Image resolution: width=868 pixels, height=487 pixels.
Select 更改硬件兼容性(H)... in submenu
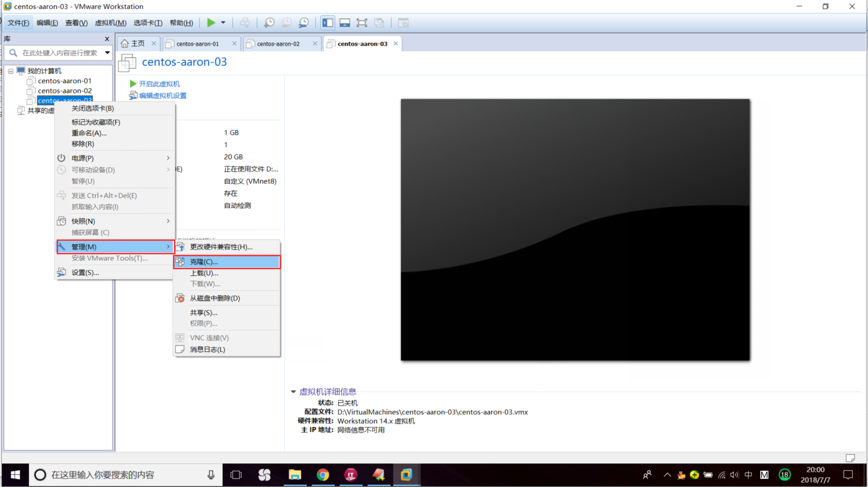(x=227, y=247)
